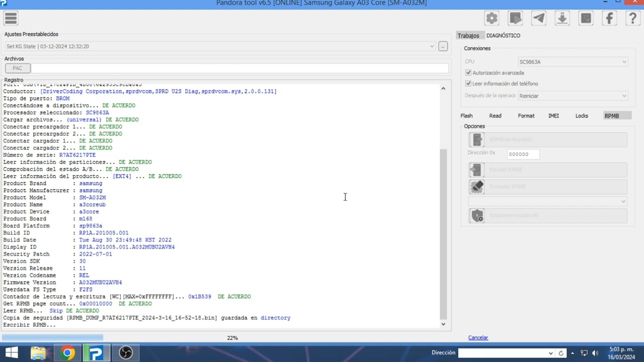Click the preset ellipsis (...) button
This screenshot has height=362, width=644.
[x=443, y=46]
